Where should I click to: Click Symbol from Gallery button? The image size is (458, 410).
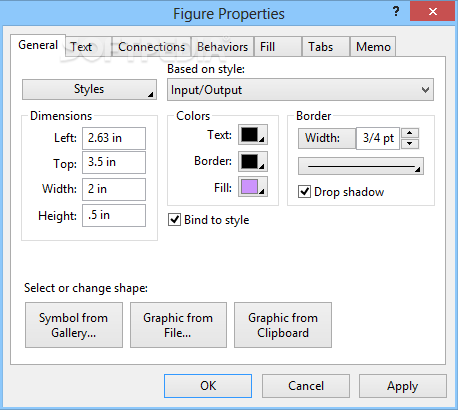[74, 325]
